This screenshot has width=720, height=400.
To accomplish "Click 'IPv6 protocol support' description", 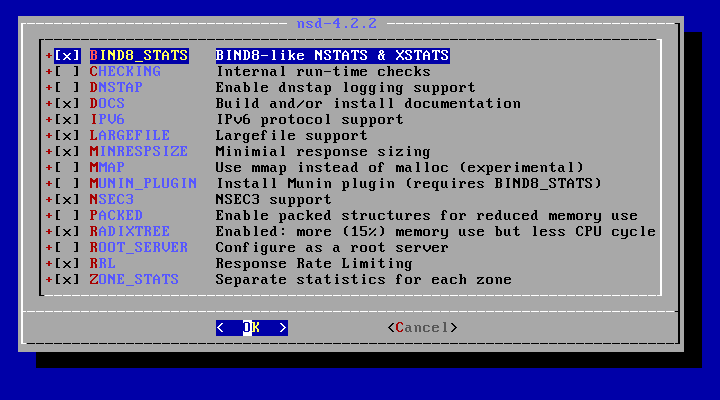I will (310, 119).
